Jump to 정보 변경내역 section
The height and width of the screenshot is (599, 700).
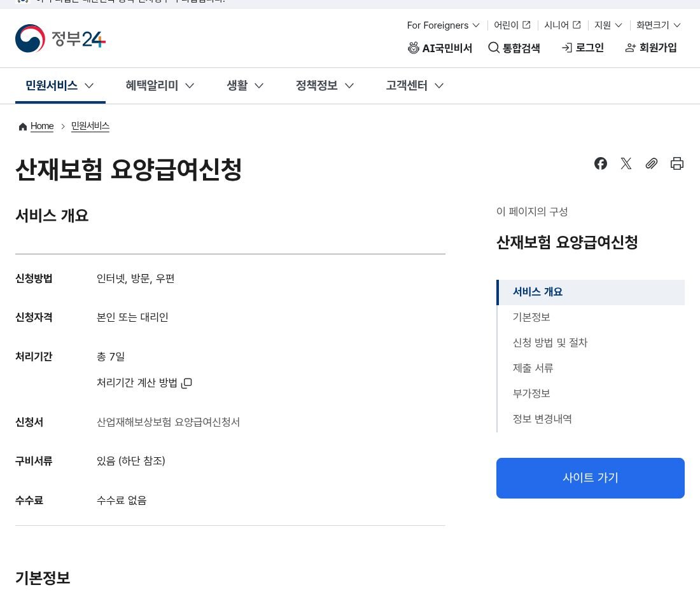[542, 419]
